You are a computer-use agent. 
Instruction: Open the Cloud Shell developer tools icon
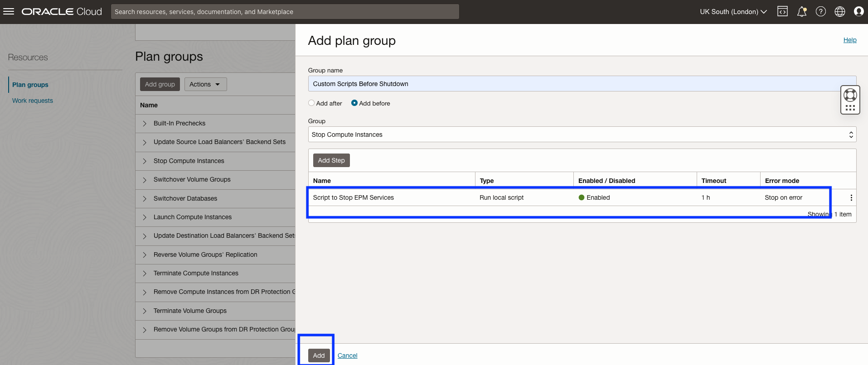782,12
